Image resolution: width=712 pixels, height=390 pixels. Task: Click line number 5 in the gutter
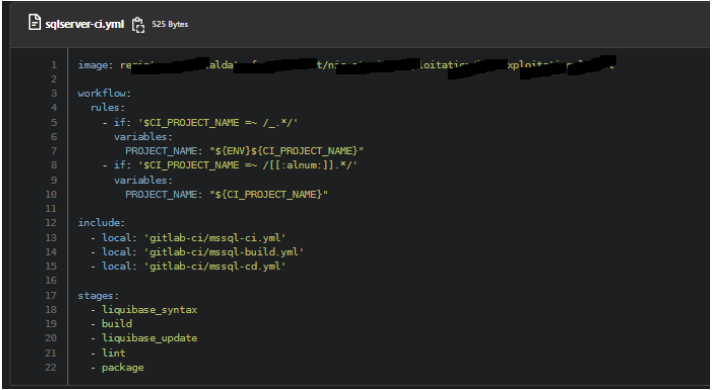pyautogui.click(x=54, y=123)
